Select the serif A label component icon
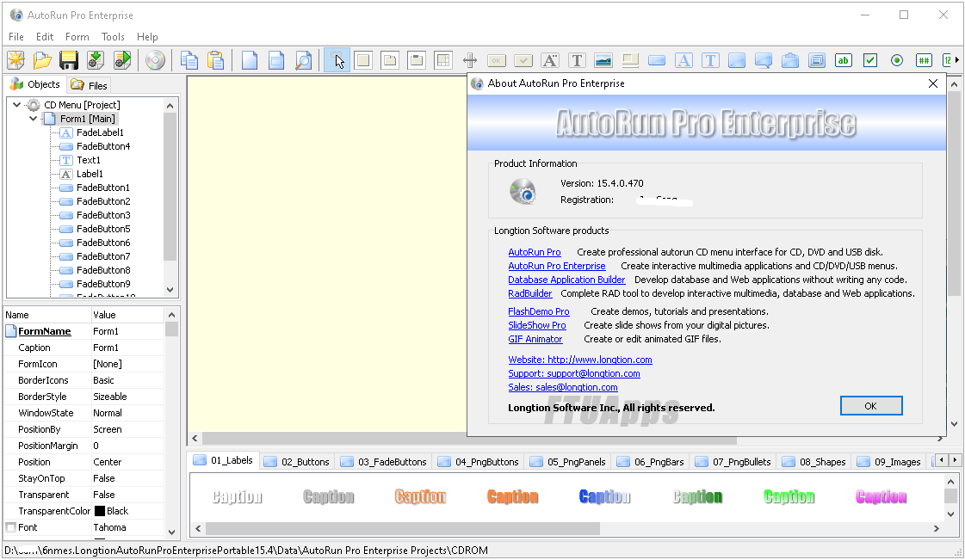Screen dimensions: 965x560 tap(549, 60)
